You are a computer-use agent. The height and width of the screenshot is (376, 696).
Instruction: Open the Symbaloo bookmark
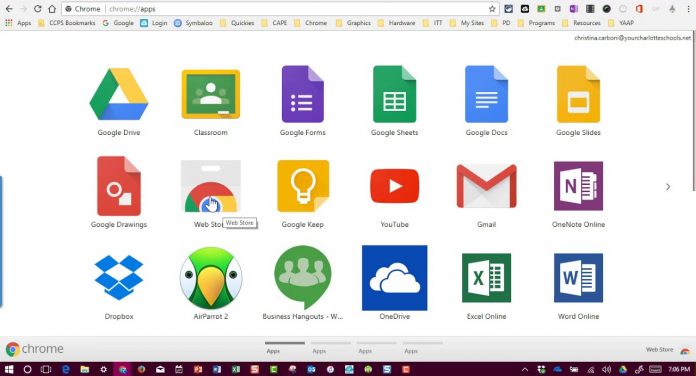(193, 23)
